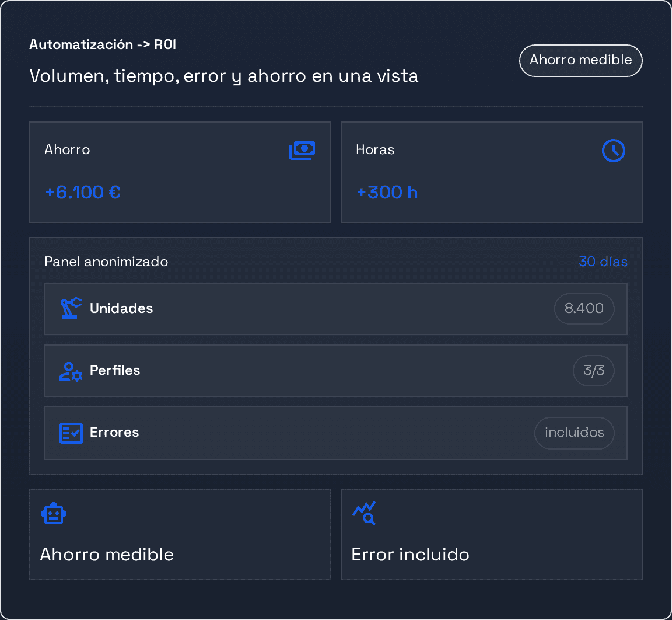
Task: Click the Automatización -> ROI title
Action: click(x=103, y=44)
